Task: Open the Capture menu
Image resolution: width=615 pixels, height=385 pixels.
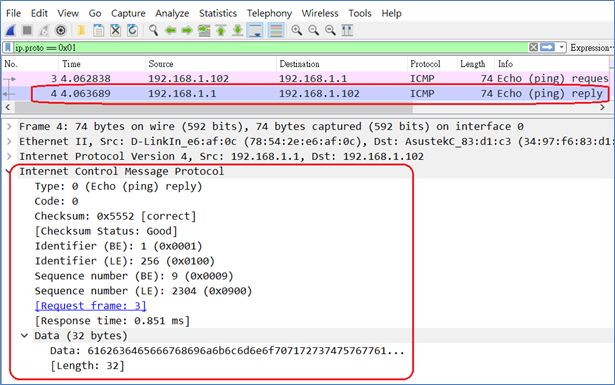Action: click(128, 13)
